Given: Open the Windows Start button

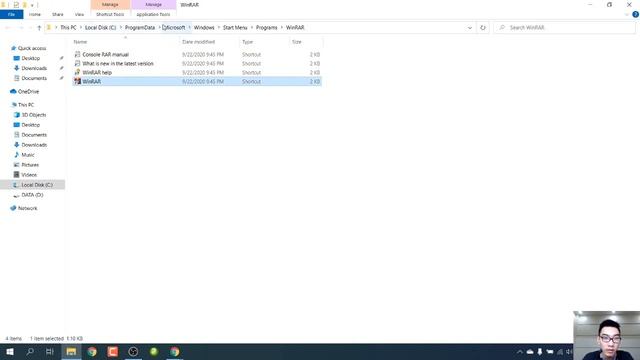Looking at the screenshot, I should [10, 352].
